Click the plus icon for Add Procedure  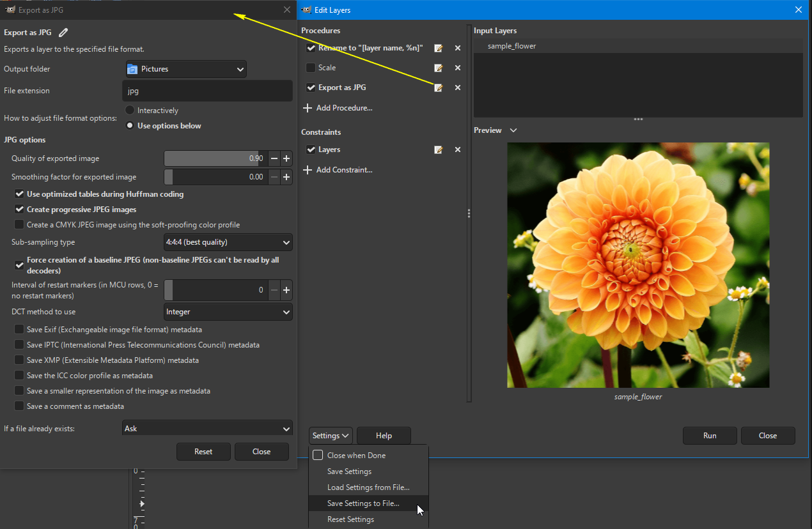tap(308, 108)
